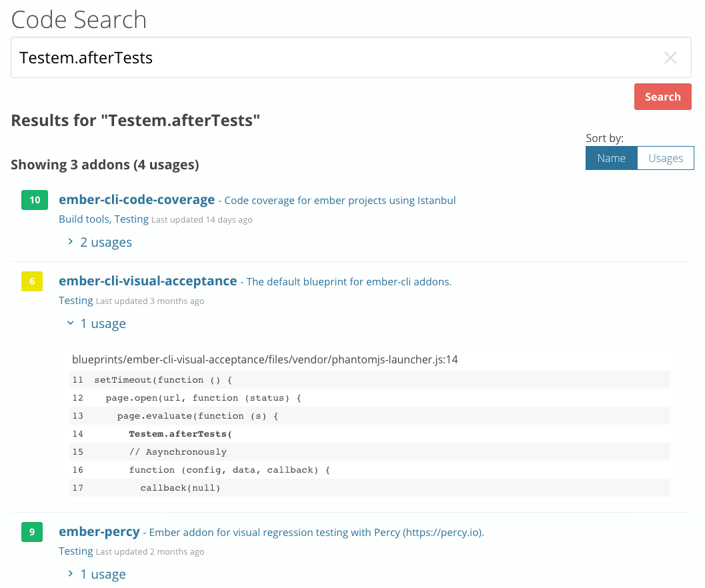Click code line 12 page.open(url, function (status) {
This screenshot has height=588, width=705.
coord(370,398)
